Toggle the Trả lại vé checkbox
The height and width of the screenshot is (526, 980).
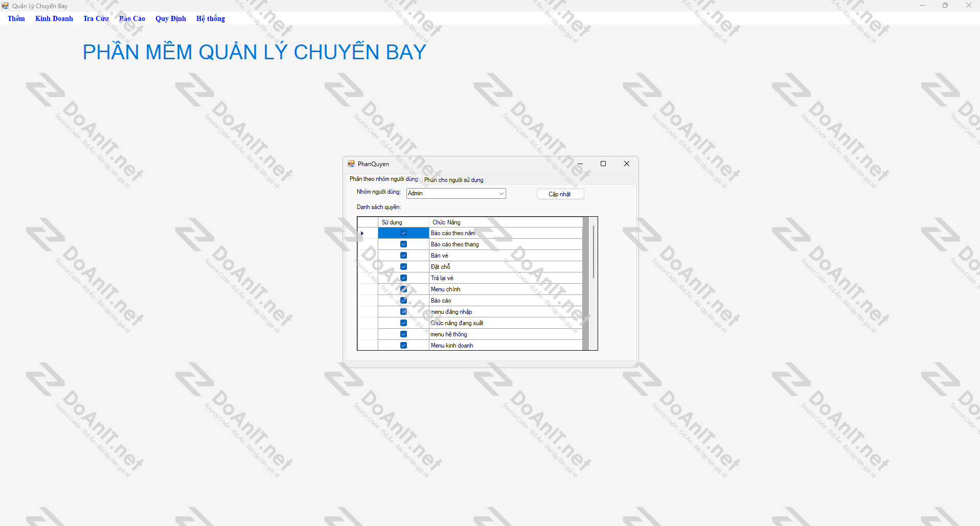[403, 278]
